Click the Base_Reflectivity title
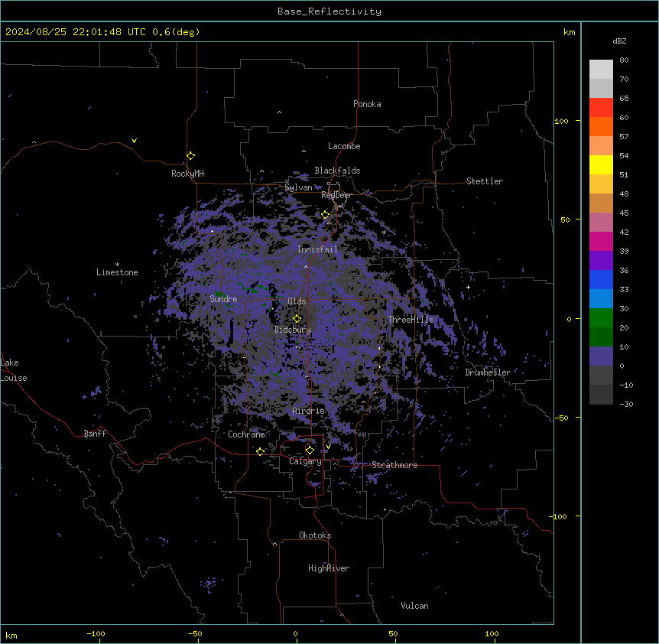Image resolution: width=659 pixels, height=644 pixels. [x=329, y=11]
